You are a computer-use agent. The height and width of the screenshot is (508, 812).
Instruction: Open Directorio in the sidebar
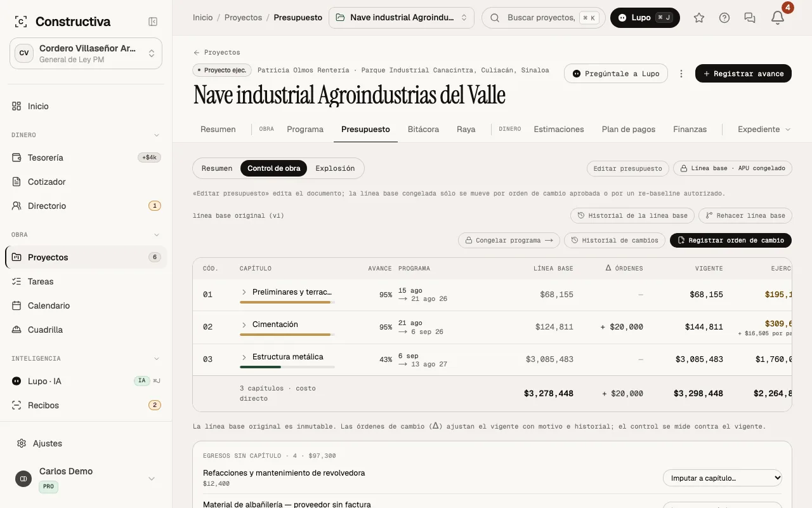pos(86,206)
